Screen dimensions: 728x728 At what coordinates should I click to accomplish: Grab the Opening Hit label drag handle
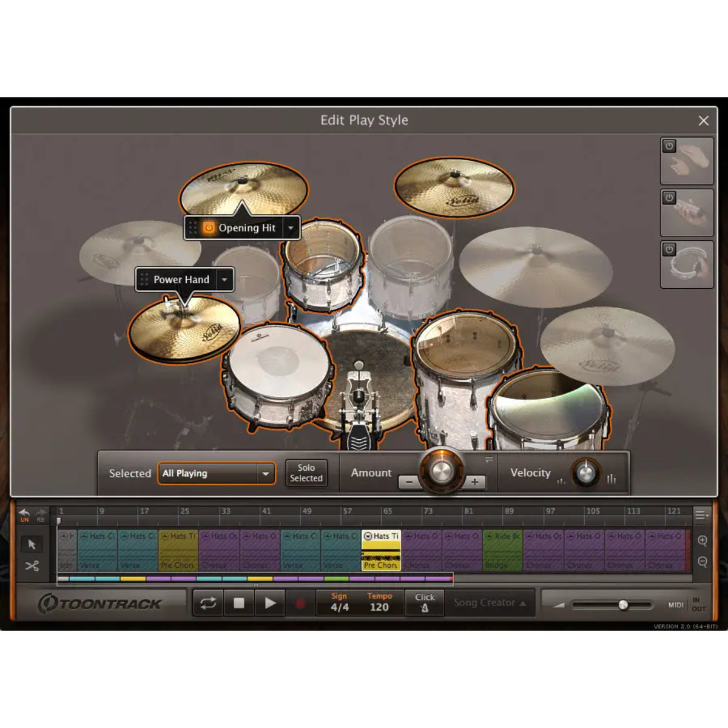193,228
